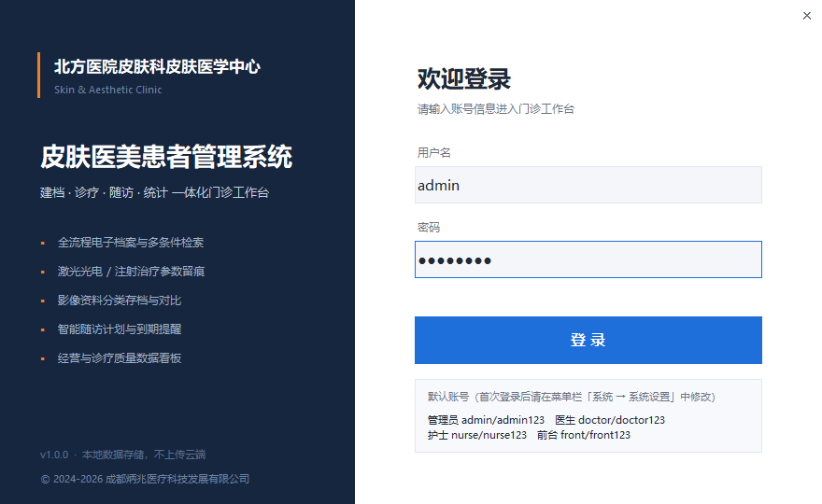This screenshot has height=504, width=822.
Task: Click 影像资料分类存档与对比 feature item
Action: pos(120,301)
